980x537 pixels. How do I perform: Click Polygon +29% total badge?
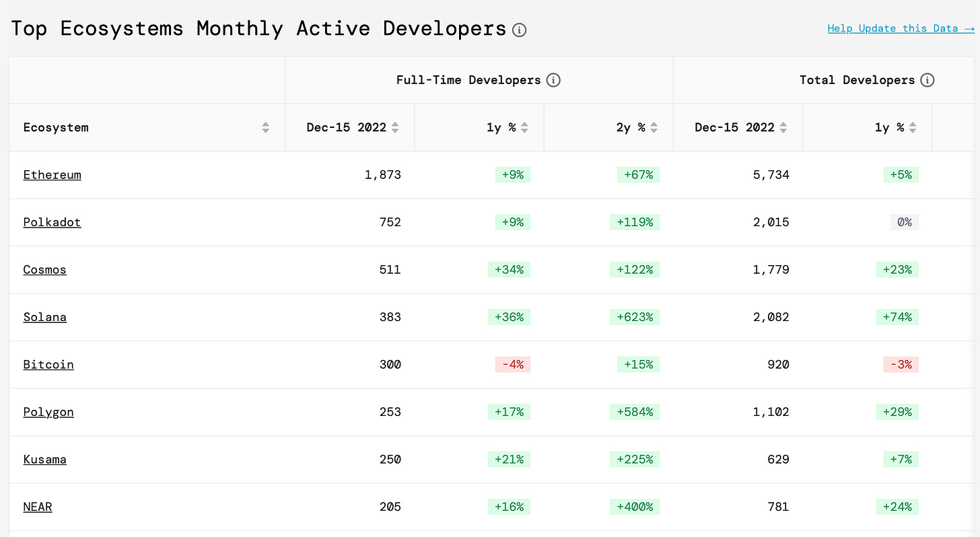pos(897,412)
